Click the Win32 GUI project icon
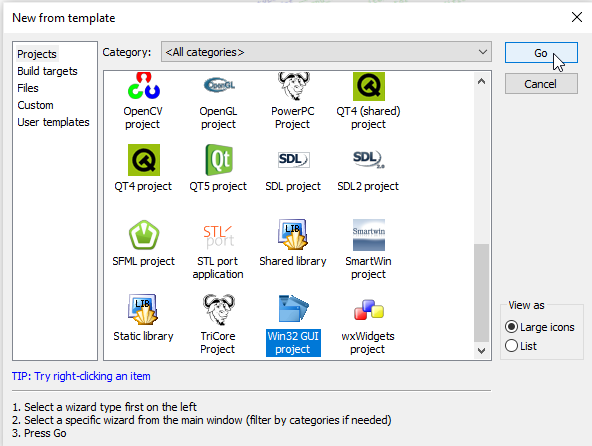This screenshot has height=446, width=592. point(293,309)
